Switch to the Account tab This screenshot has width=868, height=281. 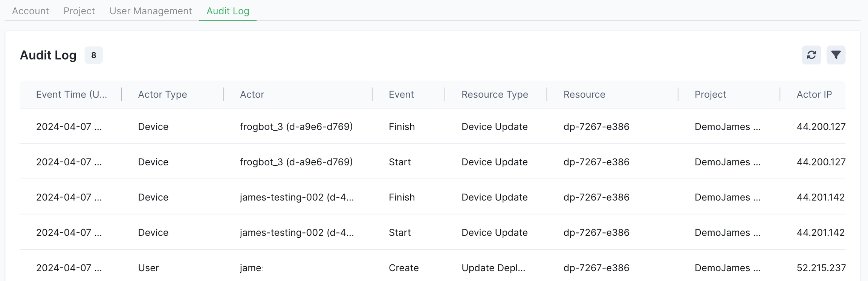point(31,11)
